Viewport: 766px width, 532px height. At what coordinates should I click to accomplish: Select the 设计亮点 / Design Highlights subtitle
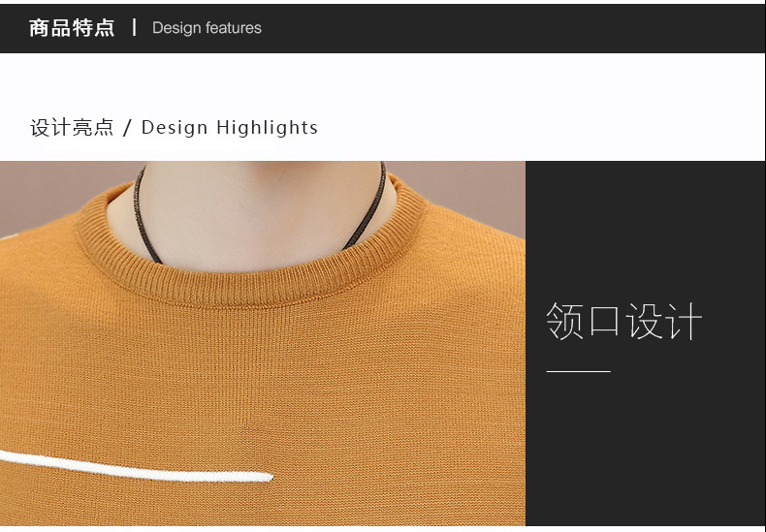click(x=174, y=128)
